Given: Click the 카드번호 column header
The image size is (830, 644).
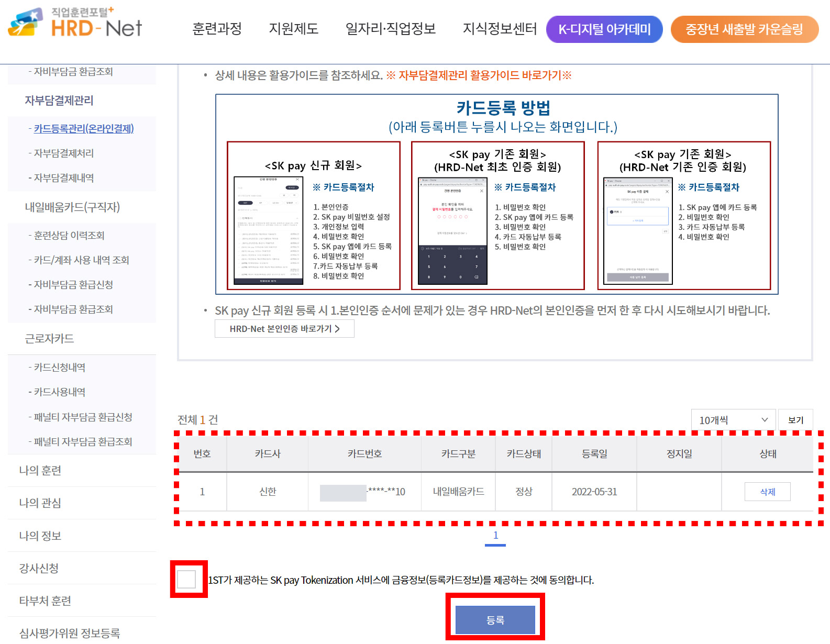Looking at the screenshot, I should tap(364, 454).
